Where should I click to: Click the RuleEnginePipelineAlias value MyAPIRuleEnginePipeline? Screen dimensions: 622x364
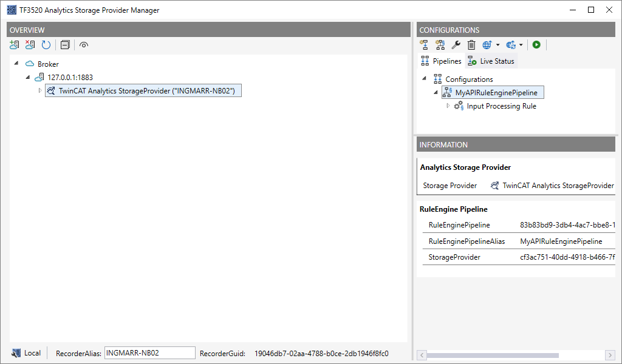(561, 241)
